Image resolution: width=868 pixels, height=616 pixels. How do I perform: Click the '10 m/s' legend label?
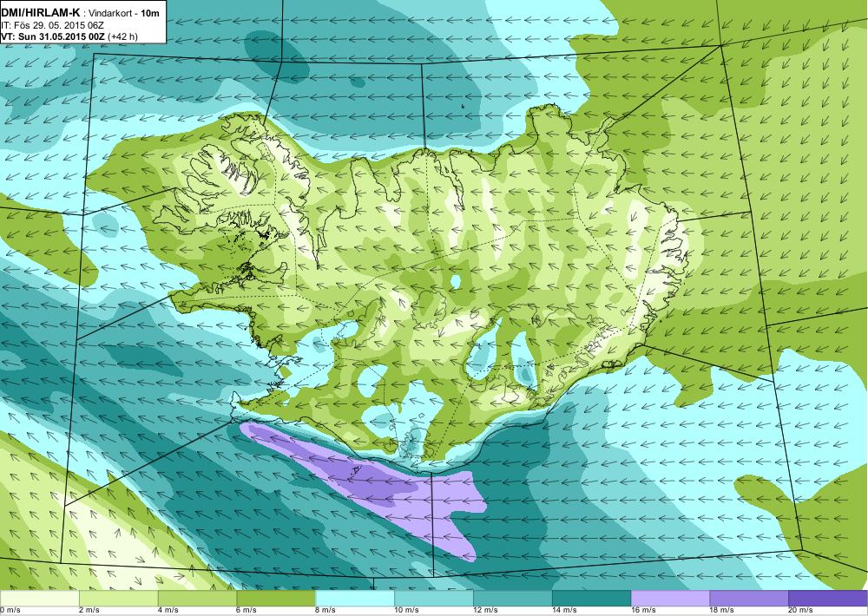[406, 611]
